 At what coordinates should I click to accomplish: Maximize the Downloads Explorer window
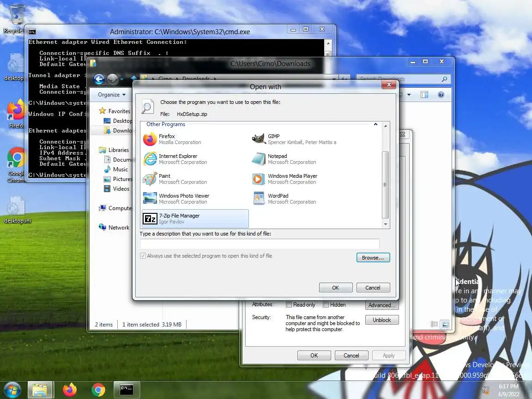coord(425,61)
